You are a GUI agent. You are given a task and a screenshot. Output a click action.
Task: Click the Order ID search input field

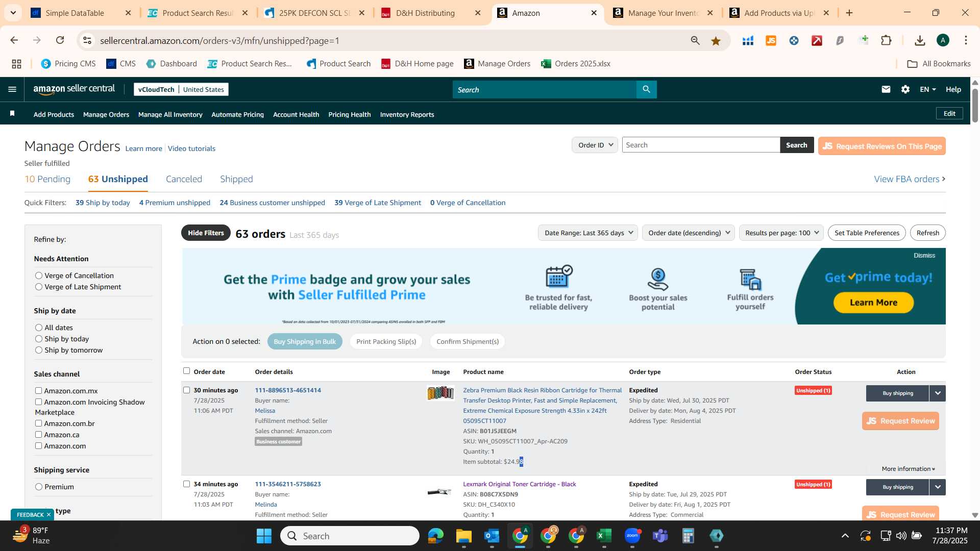coord(701,145)
